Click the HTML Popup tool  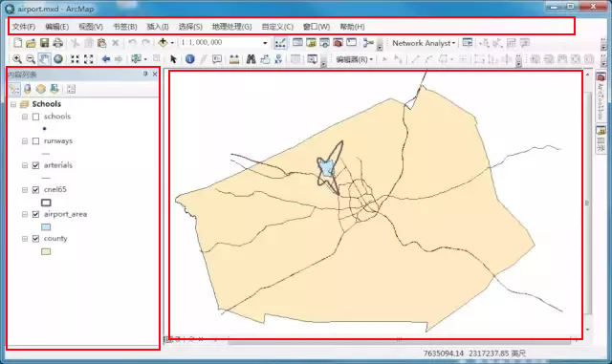click(x=217, y=59)
